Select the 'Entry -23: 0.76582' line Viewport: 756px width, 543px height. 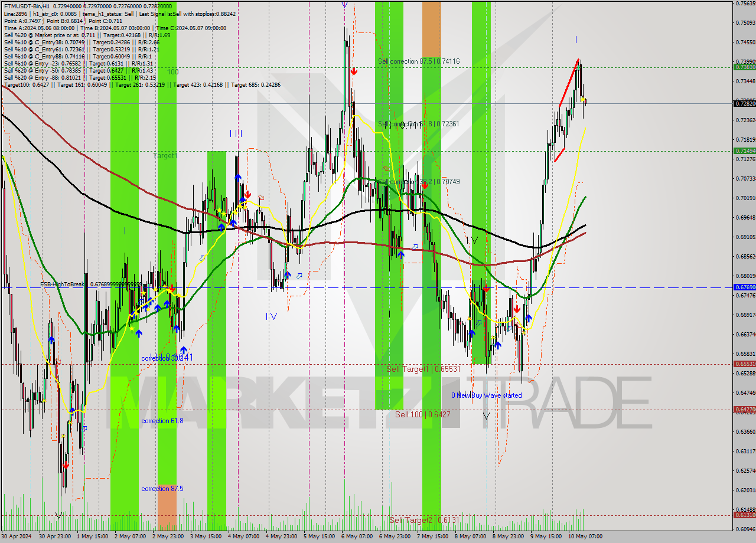click(79, 64)
